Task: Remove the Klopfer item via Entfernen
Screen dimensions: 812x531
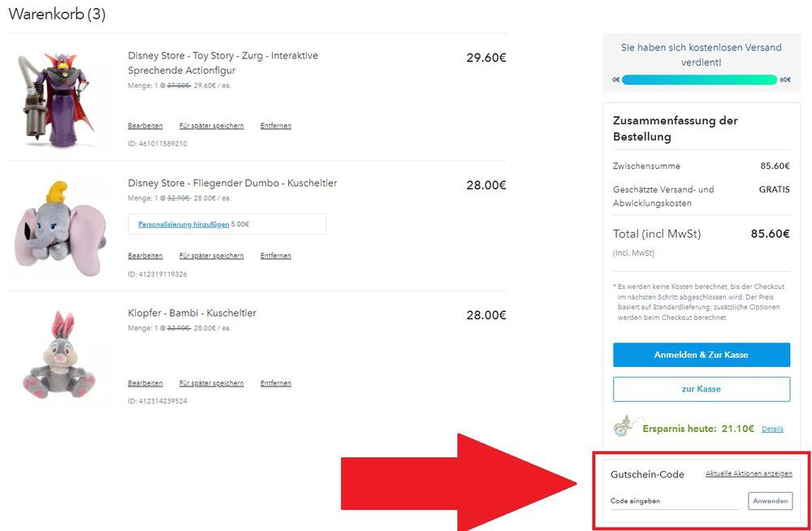Action: [275, 383]
